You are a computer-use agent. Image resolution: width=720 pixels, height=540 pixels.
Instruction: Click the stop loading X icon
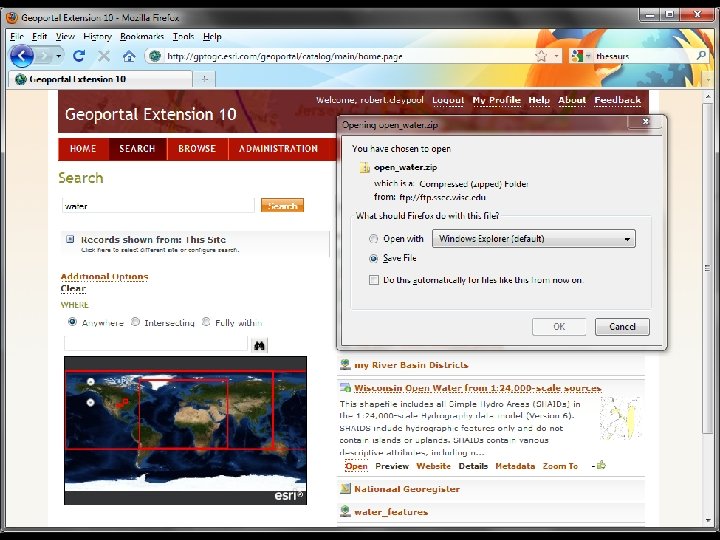104,56
